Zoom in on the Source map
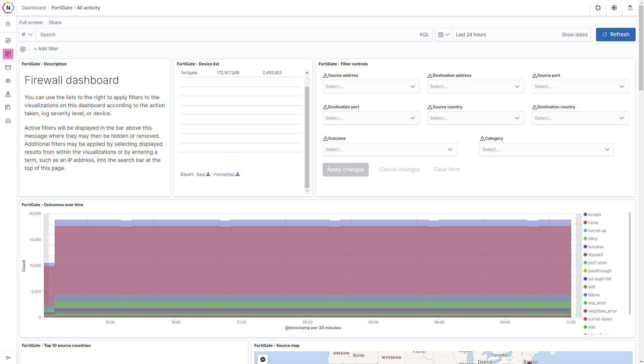The image size is (644, 364). coord(263,359)
